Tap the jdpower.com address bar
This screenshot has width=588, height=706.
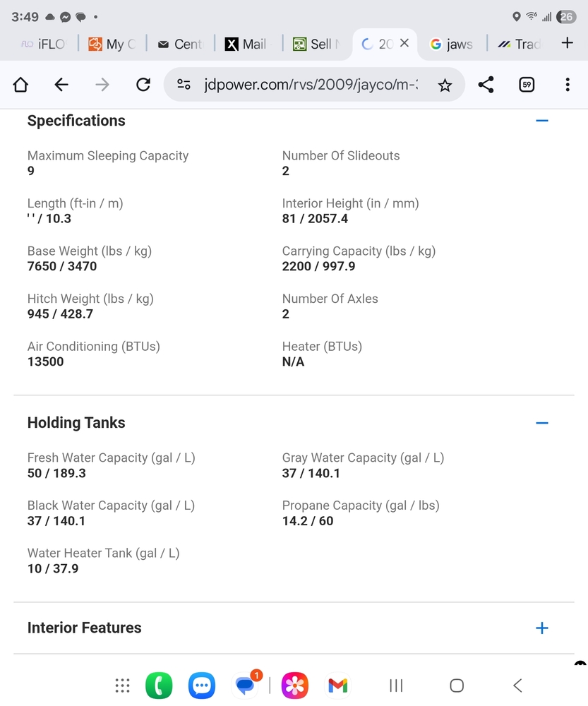[x=311, y=85]
